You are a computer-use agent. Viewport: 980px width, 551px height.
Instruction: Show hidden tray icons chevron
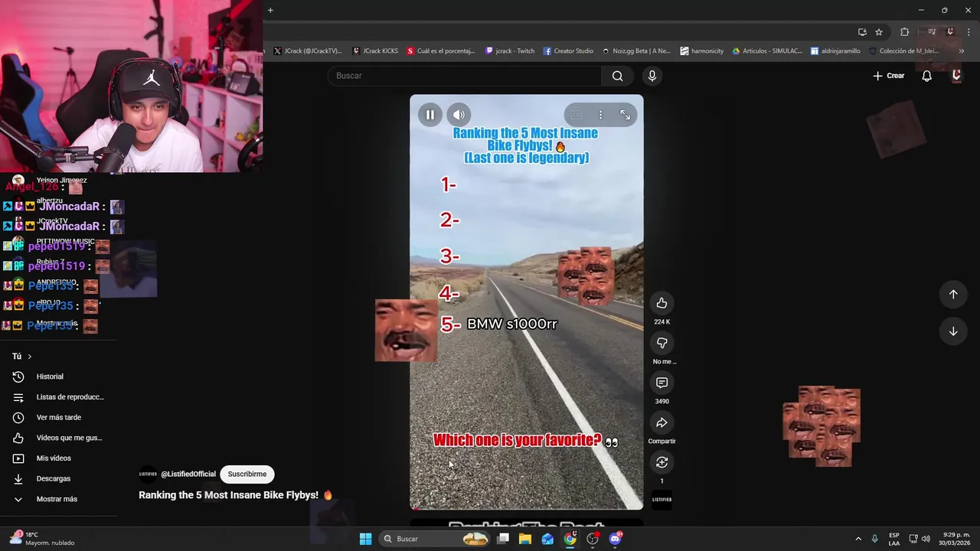click(858, 539)
